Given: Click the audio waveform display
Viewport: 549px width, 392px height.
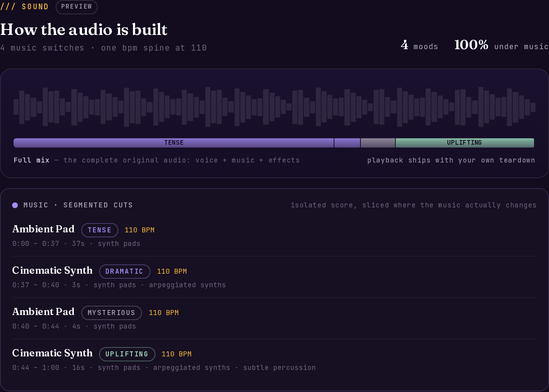Looking at the screenshot, I should 274,107.
